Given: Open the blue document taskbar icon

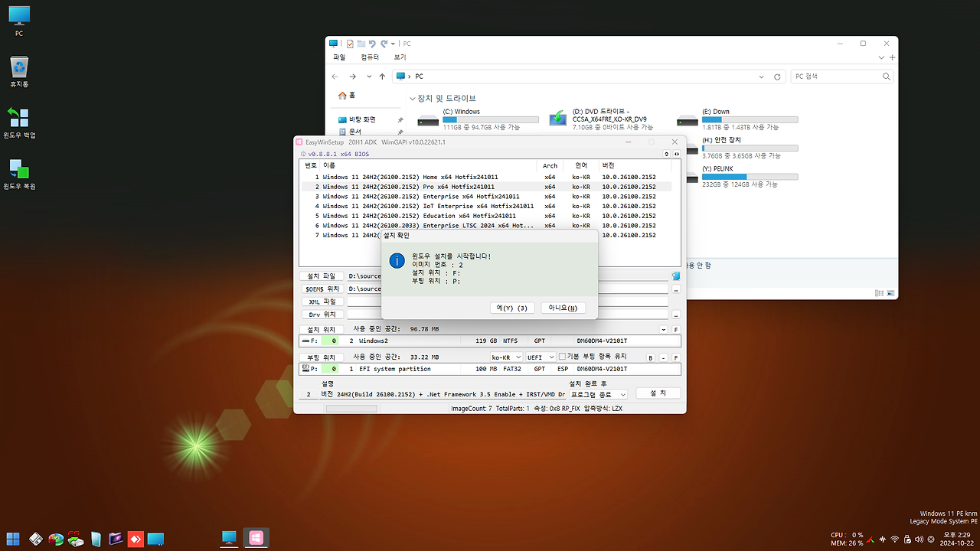Looking at the screenshot, I should pyautogui.click(x=96, y=539).
